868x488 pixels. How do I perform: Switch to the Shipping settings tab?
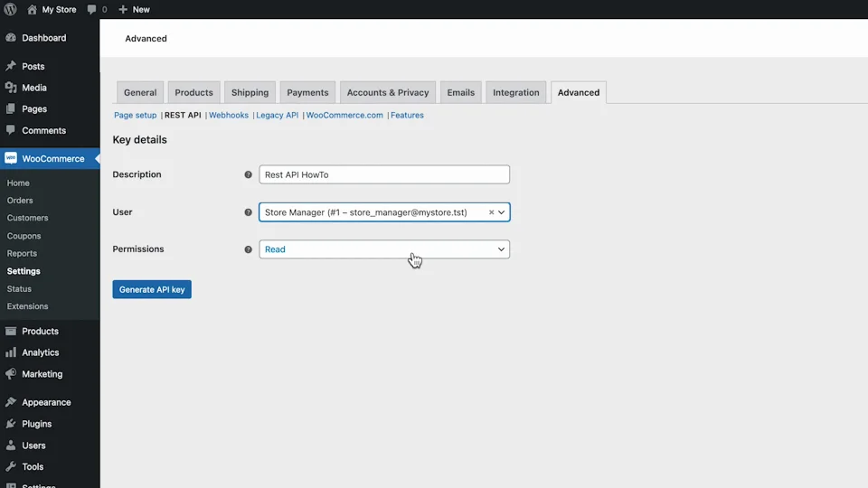point(250,92)
